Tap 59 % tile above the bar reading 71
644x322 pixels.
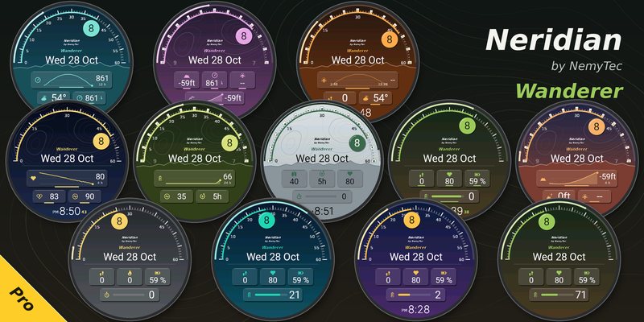pos(587,277)
